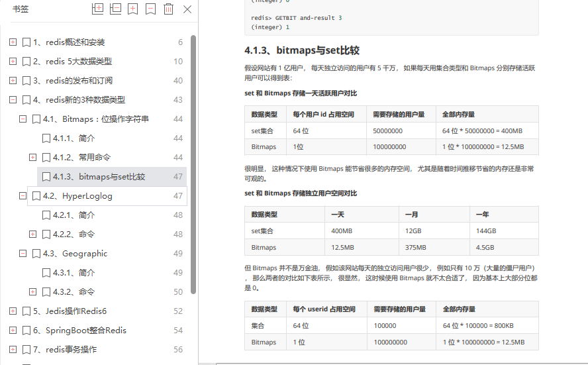Expand the '3、redis的发布和订阅' bookmark
The width and height of the screenshot is (588, 365).
coord(13,80)
